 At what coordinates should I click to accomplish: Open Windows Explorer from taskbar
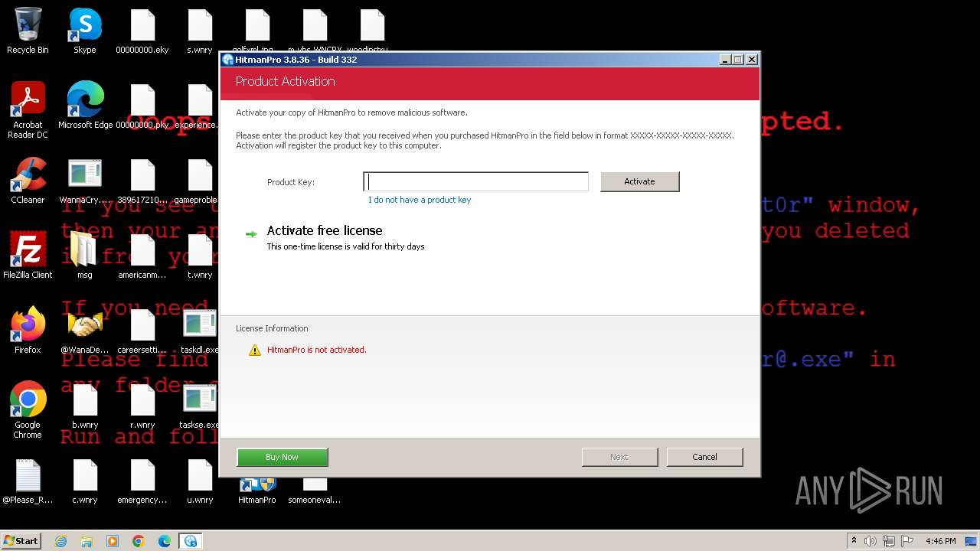point(87,541)
